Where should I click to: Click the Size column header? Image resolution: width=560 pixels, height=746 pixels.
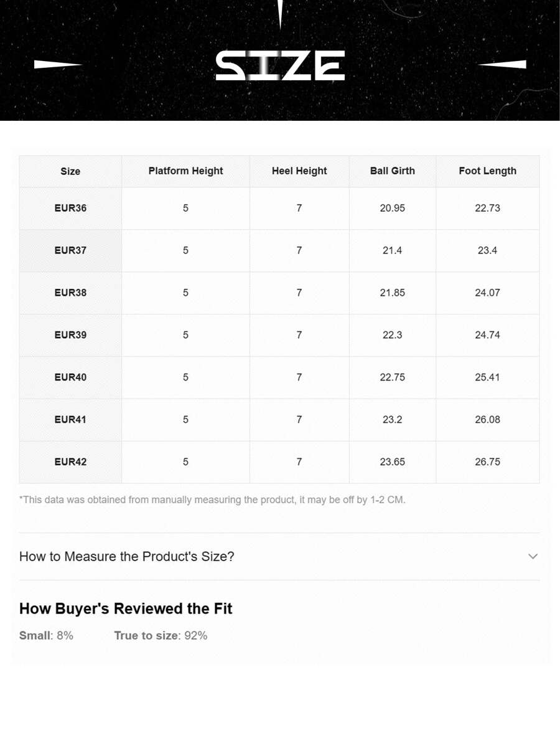coord(70,171)
